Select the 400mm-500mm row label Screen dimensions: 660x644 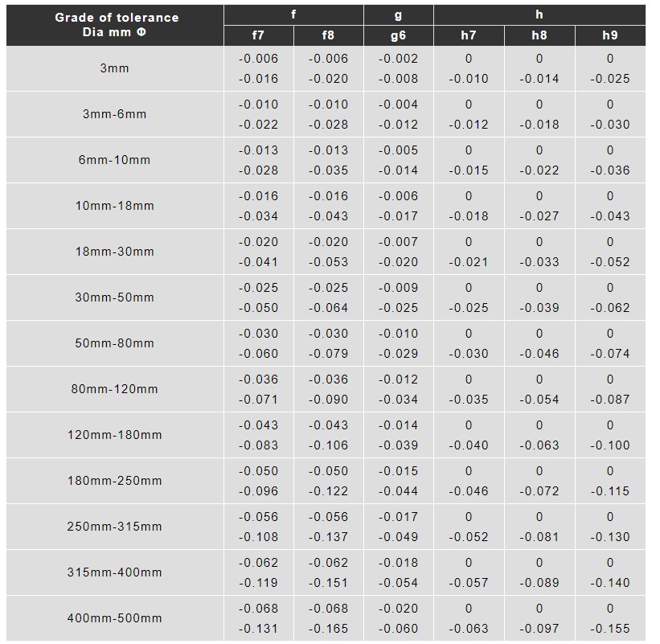pos(115,618)
